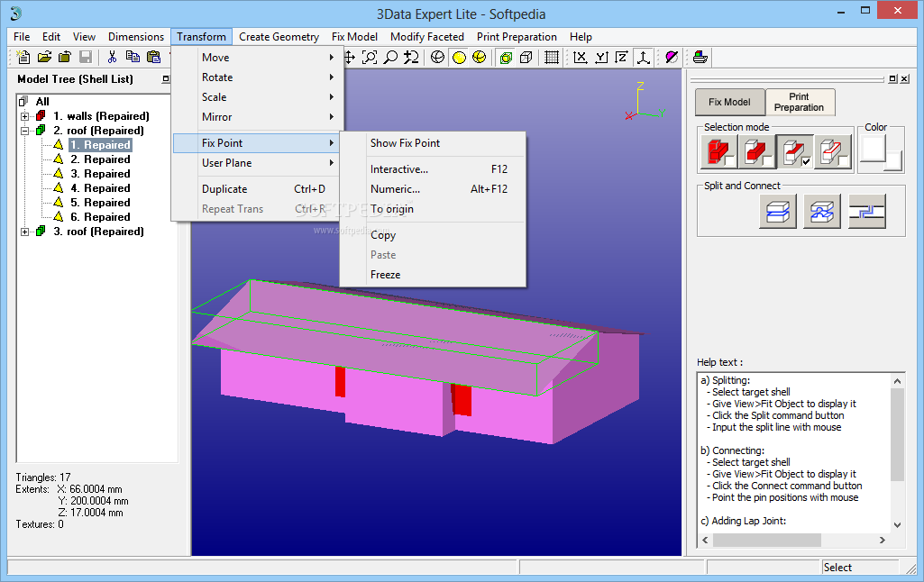Click the Paste clipboard toolbar icon
This screenshot has width=924, height=582.
point(154,57)
